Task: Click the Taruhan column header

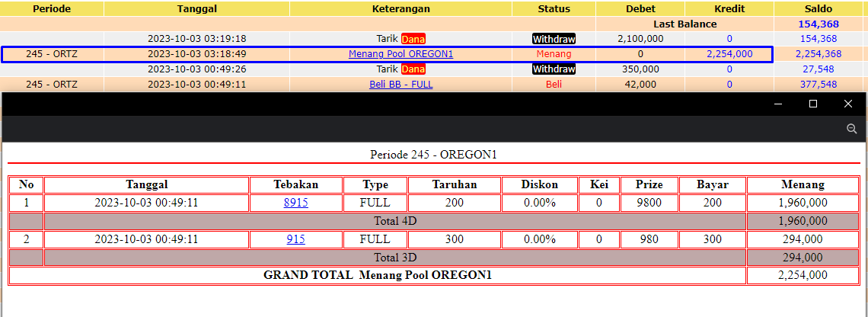Action: coord(455,184)
